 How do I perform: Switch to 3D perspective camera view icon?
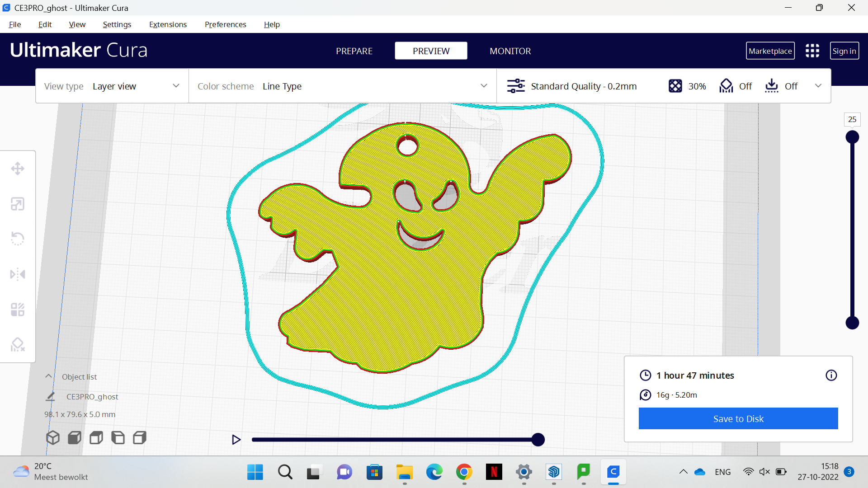(x=53, y=437)
